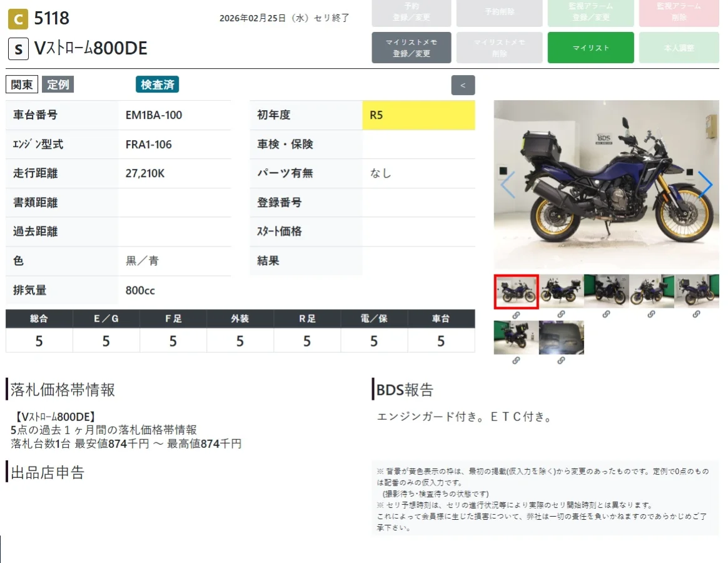Select the 定例 tag
This screenshot has width=728, height=563.
(x=58, y=84)
